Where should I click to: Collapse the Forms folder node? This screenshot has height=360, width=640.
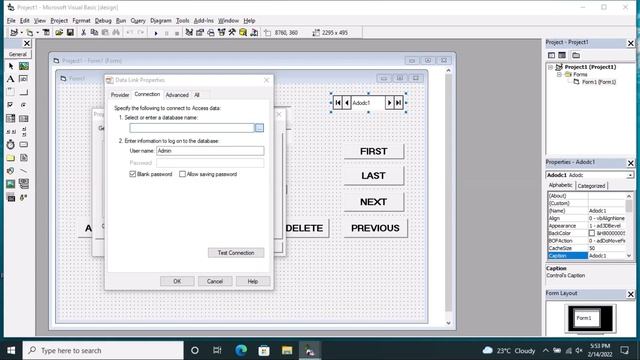click(559, 75)
